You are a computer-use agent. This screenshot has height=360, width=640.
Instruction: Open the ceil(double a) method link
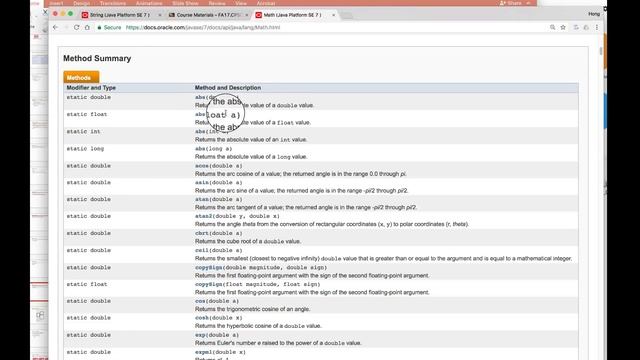pos(202,250)
